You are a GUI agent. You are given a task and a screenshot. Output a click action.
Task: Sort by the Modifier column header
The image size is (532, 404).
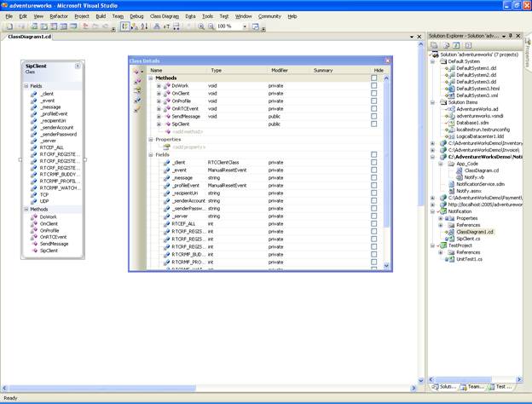288,70
